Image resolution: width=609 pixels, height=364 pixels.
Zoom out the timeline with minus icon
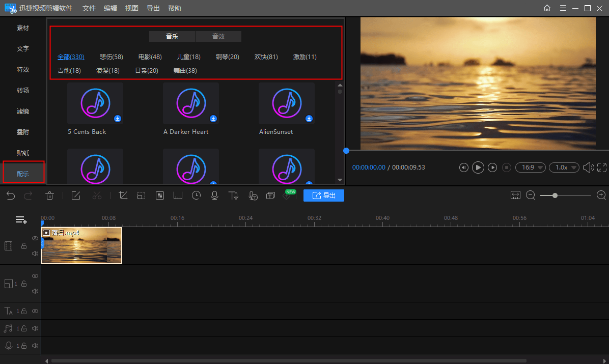[531, 195]
